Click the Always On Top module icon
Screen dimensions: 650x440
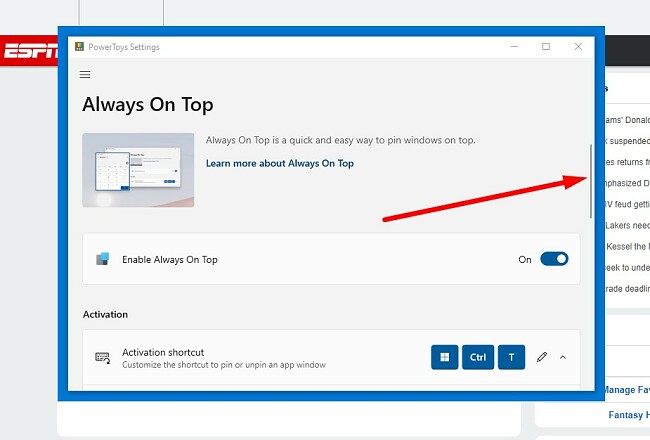pyautogui.click(x=103, y=259)
